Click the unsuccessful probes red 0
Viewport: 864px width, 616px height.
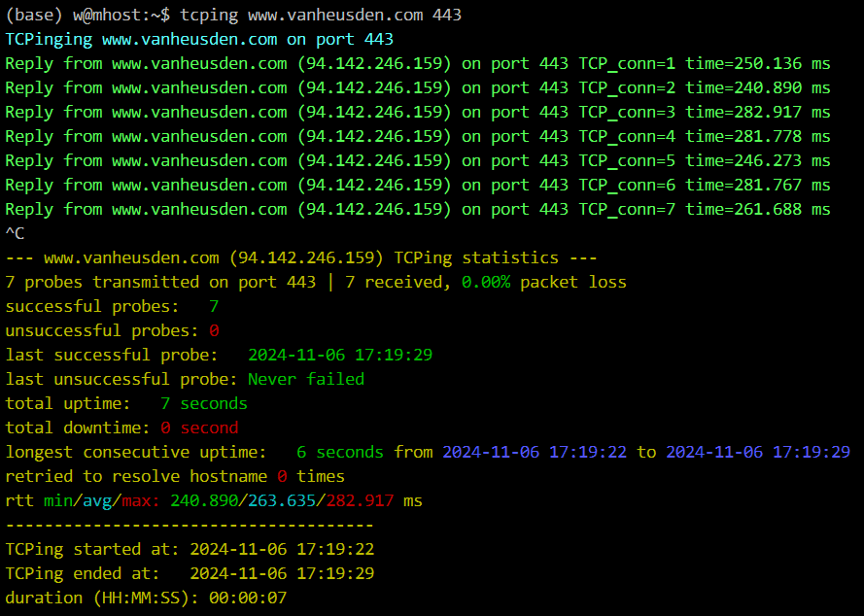click(214, 330)
